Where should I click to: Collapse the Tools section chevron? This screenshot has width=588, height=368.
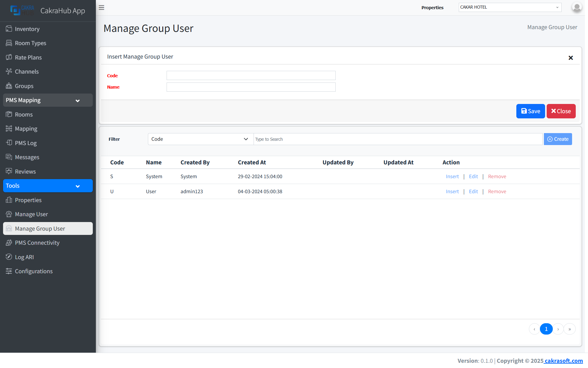77,186
